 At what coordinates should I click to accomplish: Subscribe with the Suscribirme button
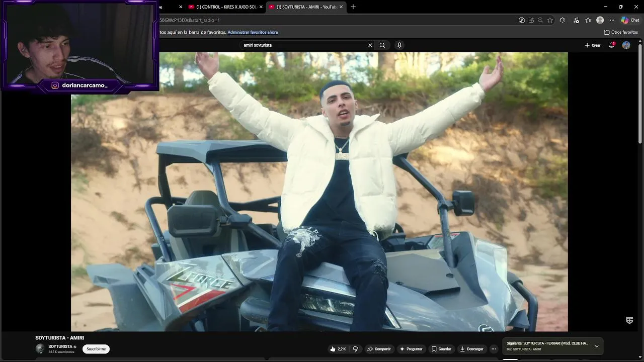click(x=96, y=349)
